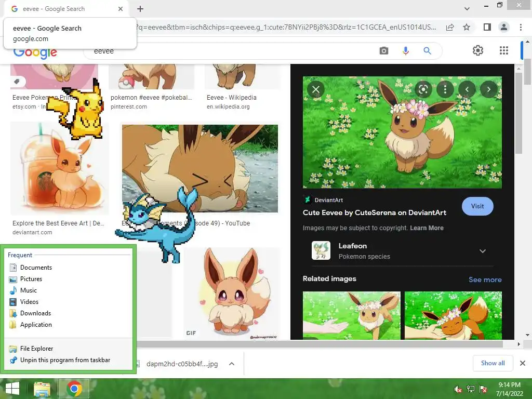Open Videos from the jump list
This screenshot has width=532, height=399.
pyautogui.click(x=29, y=302)
